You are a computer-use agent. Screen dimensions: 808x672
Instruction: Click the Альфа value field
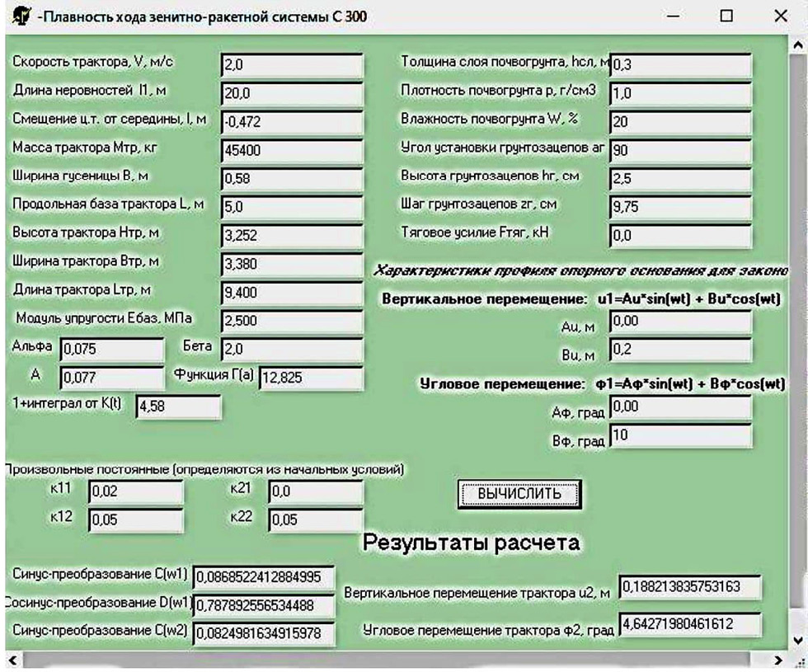[x=112, y=350]
